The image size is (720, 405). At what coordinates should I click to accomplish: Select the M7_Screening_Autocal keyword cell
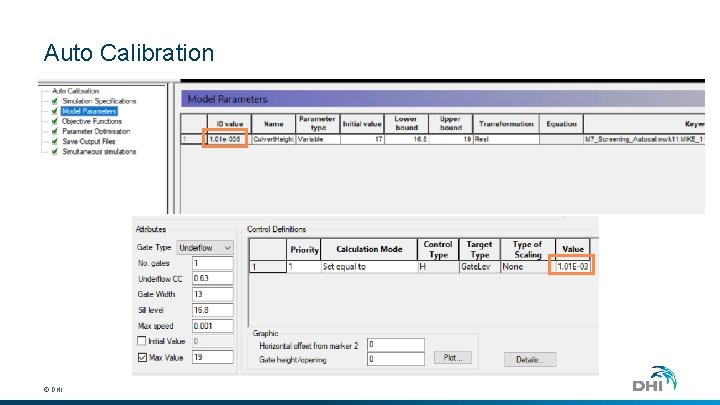pyautogui.click(x=644, y=139)
